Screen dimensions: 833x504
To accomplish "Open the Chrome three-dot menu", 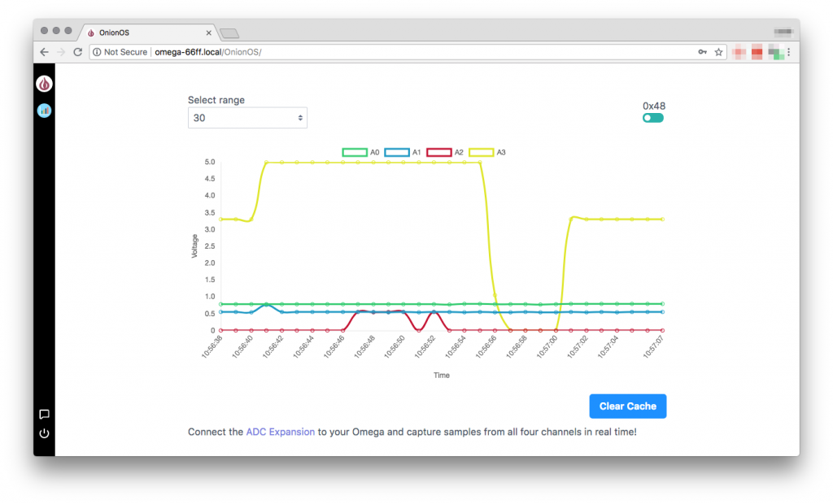I will point(789,52).
